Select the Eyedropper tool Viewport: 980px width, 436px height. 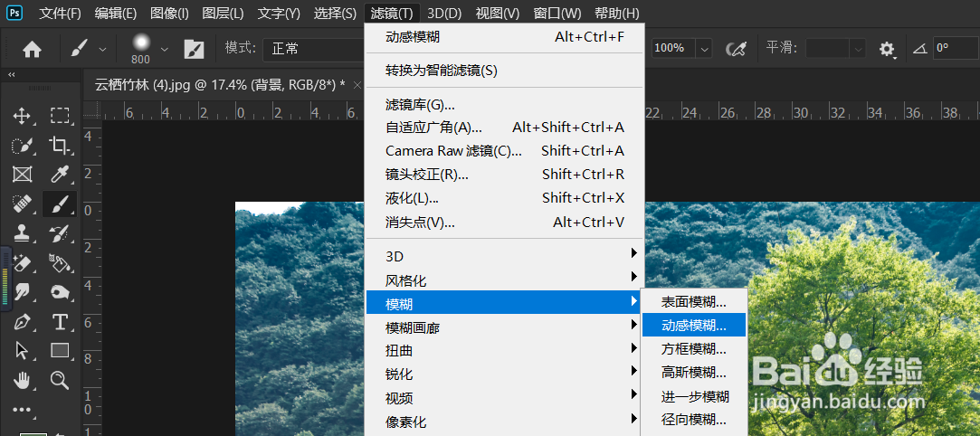(x=60, y=175)
